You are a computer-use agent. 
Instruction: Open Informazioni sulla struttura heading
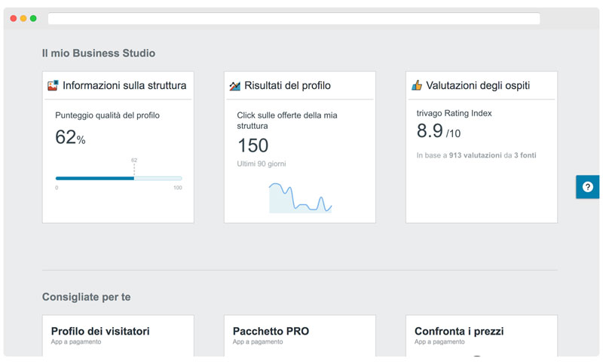pos(124,86)
